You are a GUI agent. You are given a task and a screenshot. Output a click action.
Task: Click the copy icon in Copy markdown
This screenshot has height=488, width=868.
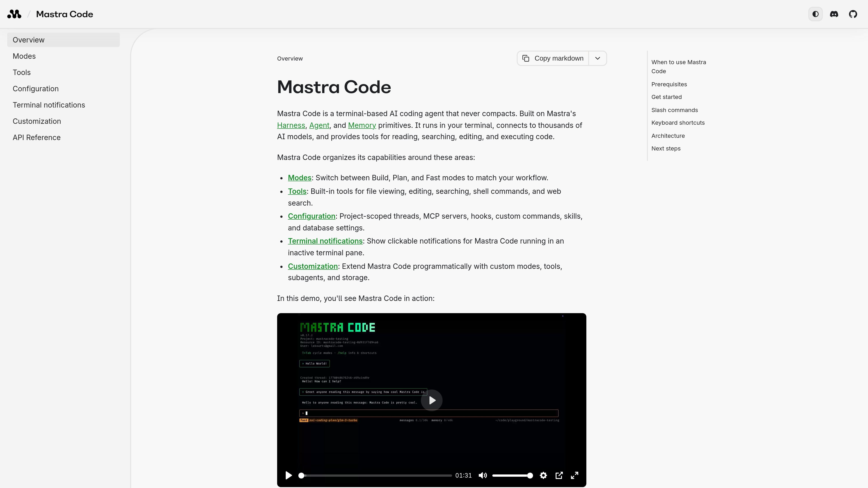[x=526, y=58]
